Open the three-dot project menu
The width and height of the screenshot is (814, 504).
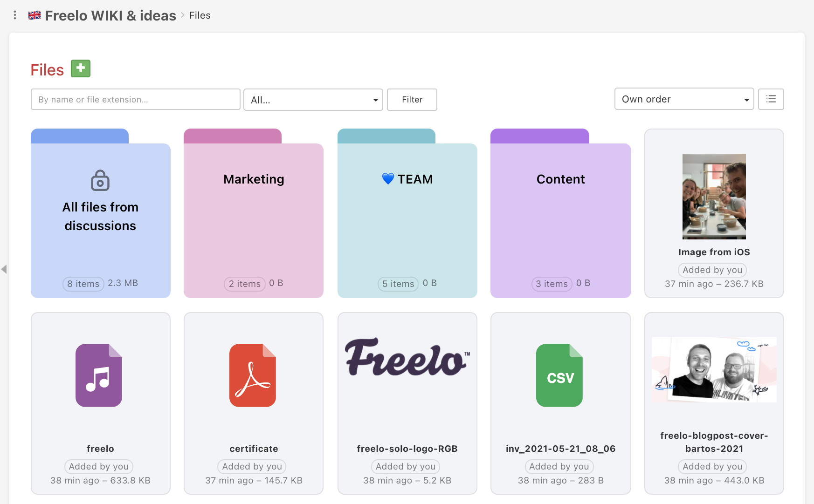point(15,15)
